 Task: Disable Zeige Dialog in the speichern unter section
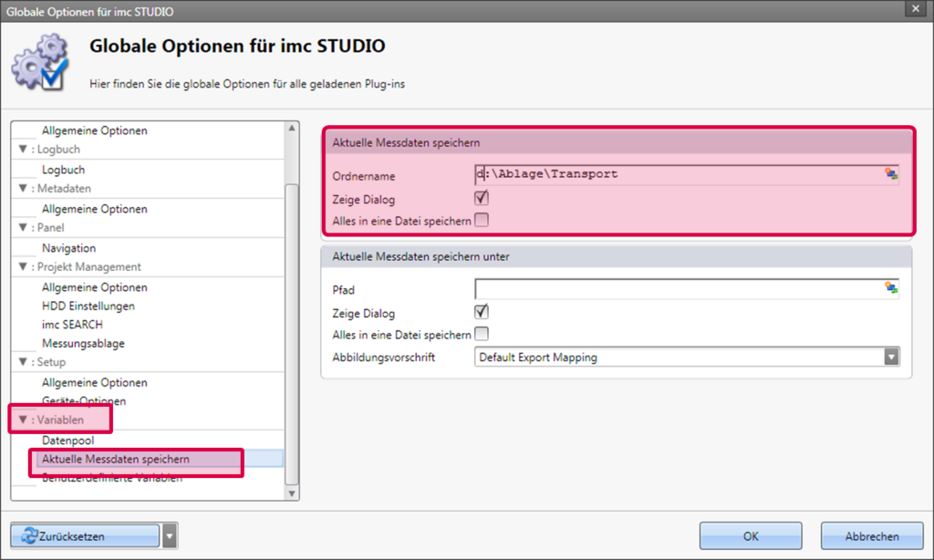(481, 311)
